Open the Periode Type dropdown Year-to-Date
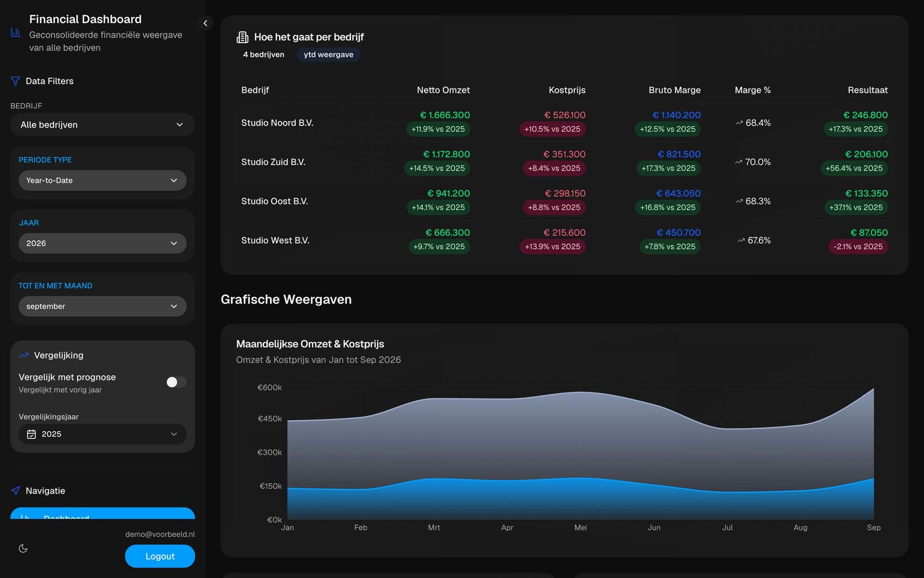This screenshot has width=924, height=578. [103, 180]
